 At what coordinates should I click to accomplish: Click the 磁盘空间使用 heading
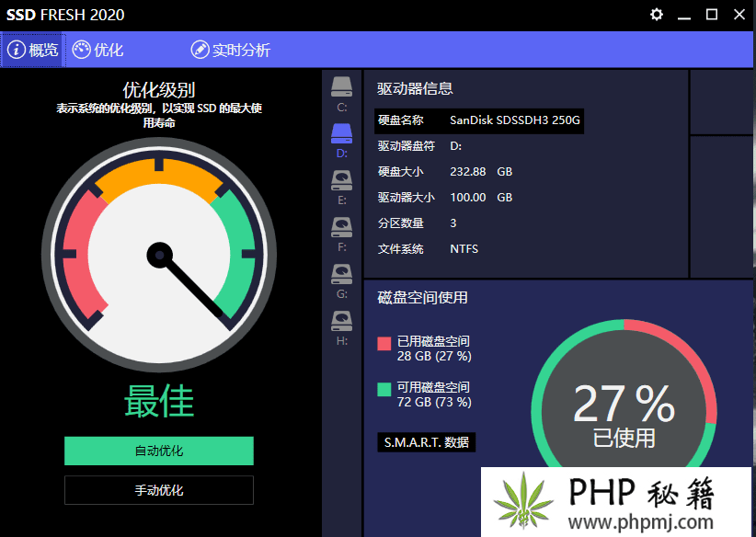(x=422, y=297)
